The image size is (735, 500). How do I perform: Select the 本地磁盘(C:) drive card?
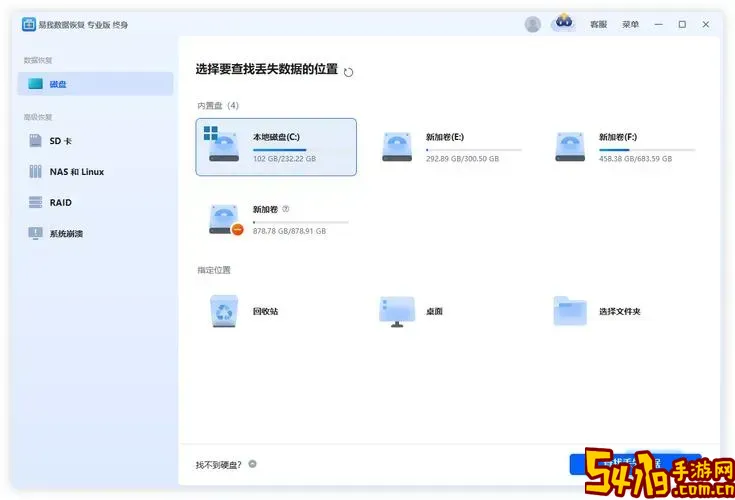(276, 147)
